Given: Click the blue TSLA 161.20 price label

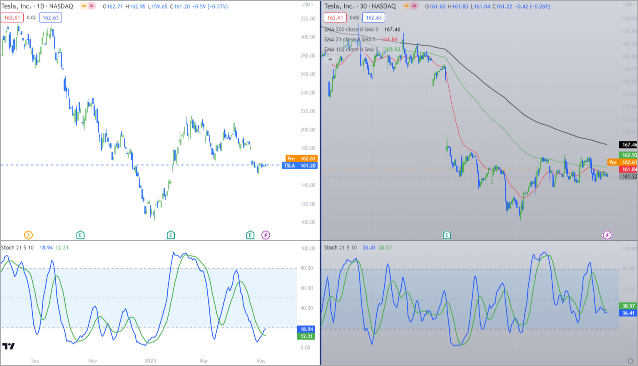Looking at the screenshot, I should point(300,166).
